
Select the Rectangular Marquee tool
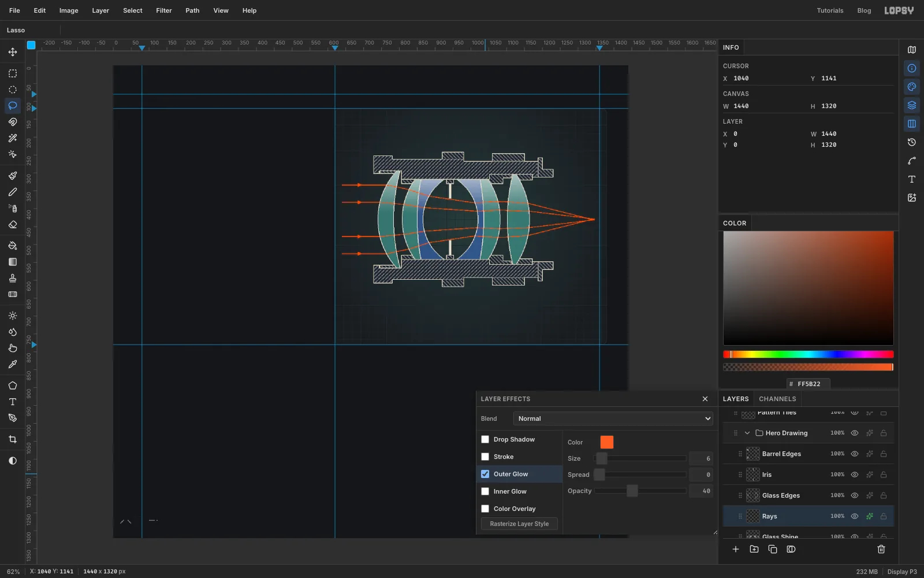pyautogui.click(x=13, y=73)
